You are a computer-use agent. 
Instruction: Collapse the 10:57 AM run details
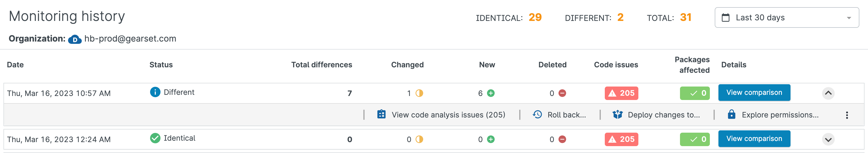(828, 93)
